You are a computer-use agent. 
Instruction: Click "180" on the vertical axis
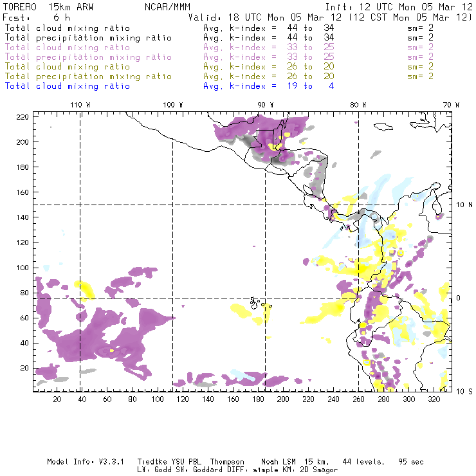(x=23, y=167)
